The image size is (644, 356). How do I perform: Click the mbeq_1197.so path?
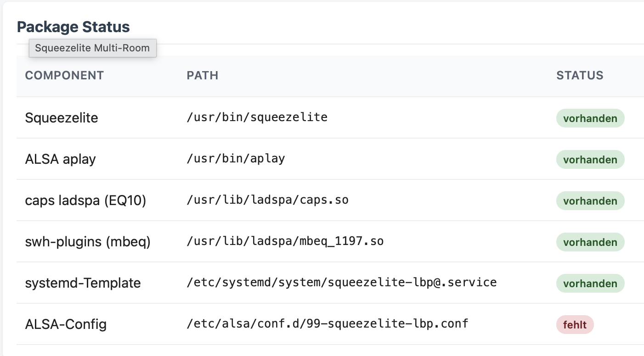coord(285,241)
